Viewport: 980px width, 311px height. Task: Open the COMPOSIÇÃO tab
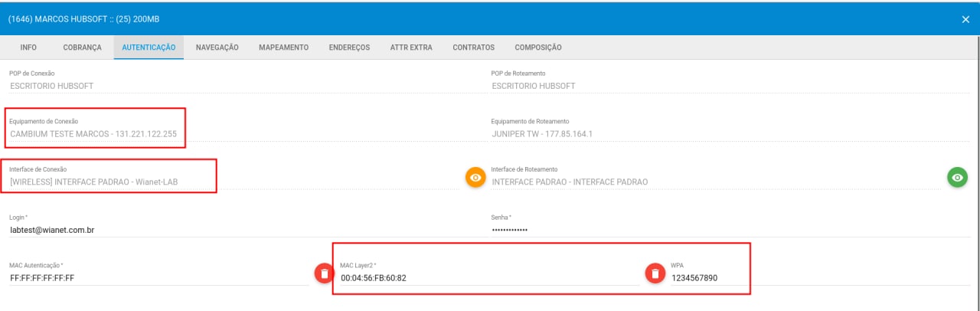[538, 47]
